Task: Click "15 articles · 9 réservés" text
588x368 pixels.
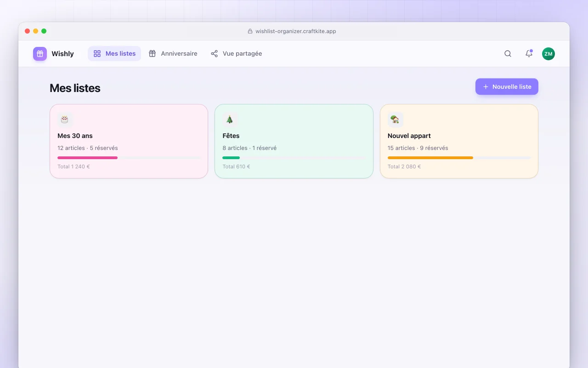Action: point(418,148)
